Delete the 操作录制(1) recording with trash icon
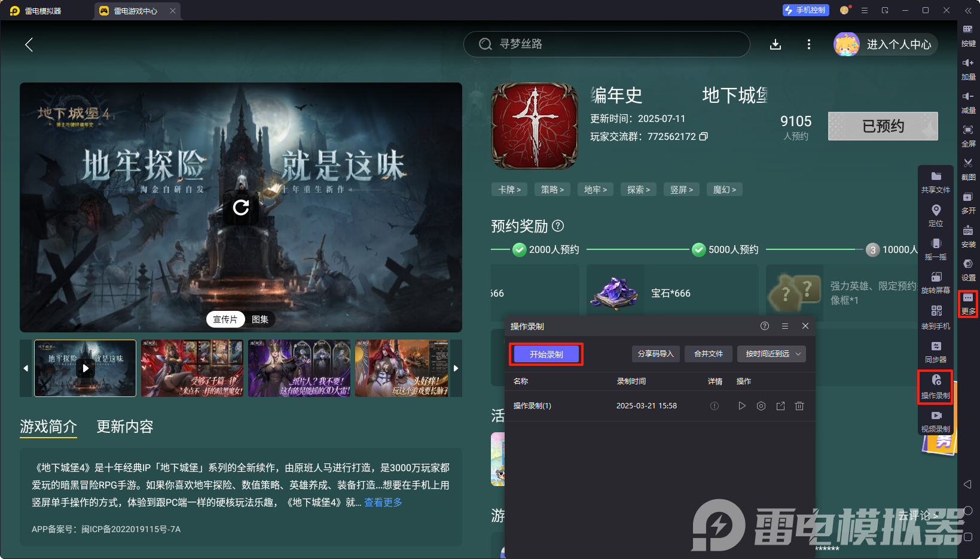Image resolution: width=980 pixels, height=559 pixels. coord(799,406)
